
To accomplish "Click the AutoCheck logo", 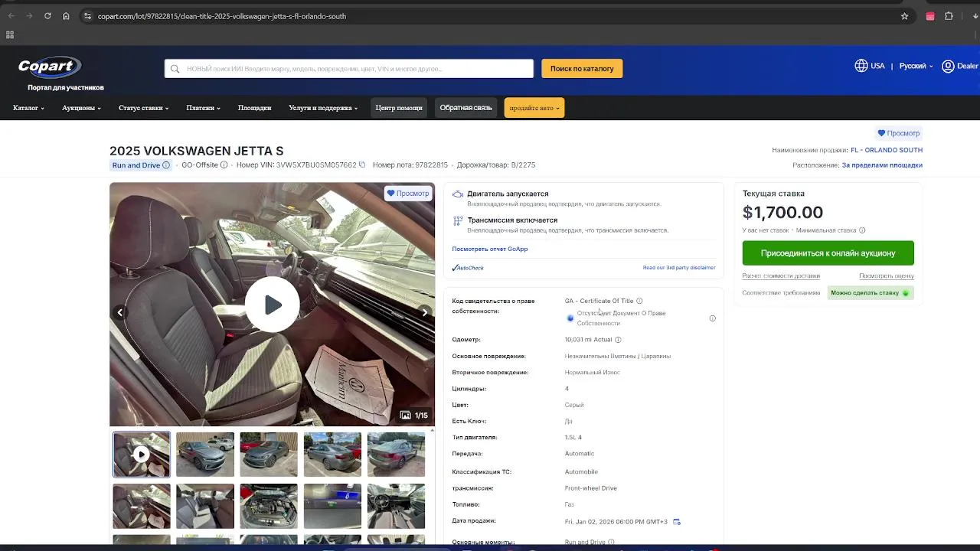I will point(468,268).
